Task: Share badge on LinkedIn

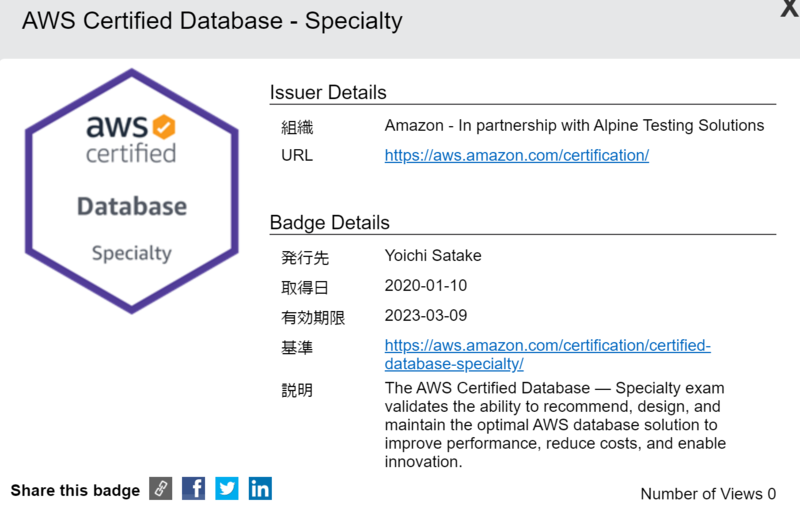Action: [x=260, y=489]
